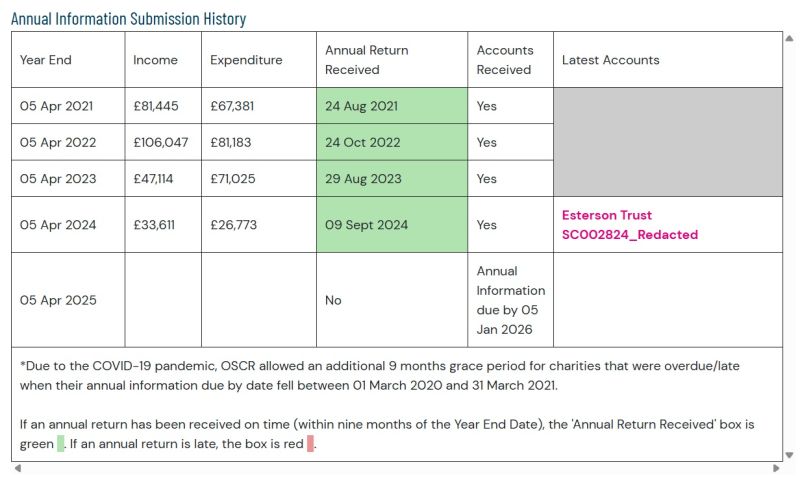
Task: Click the right scroll arrow below the table
Action: point(777,468)
